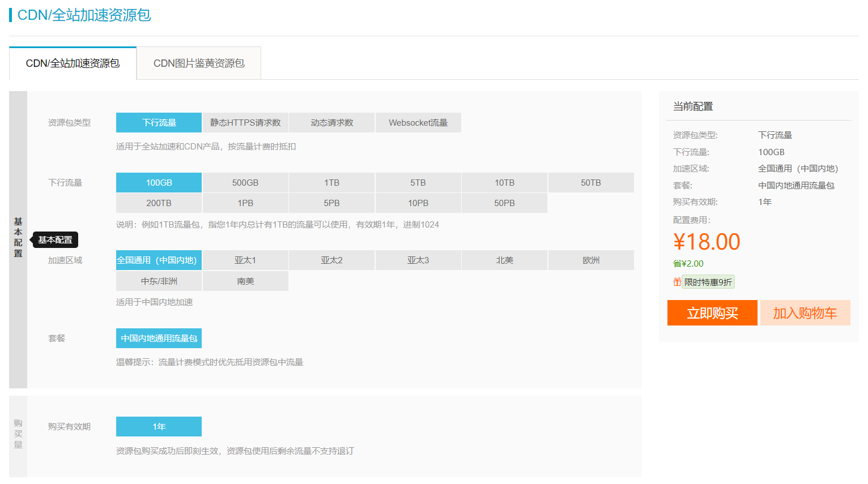Click 立即购买 to buy now
The image size is (868, 484).
(x=712, y=313)
